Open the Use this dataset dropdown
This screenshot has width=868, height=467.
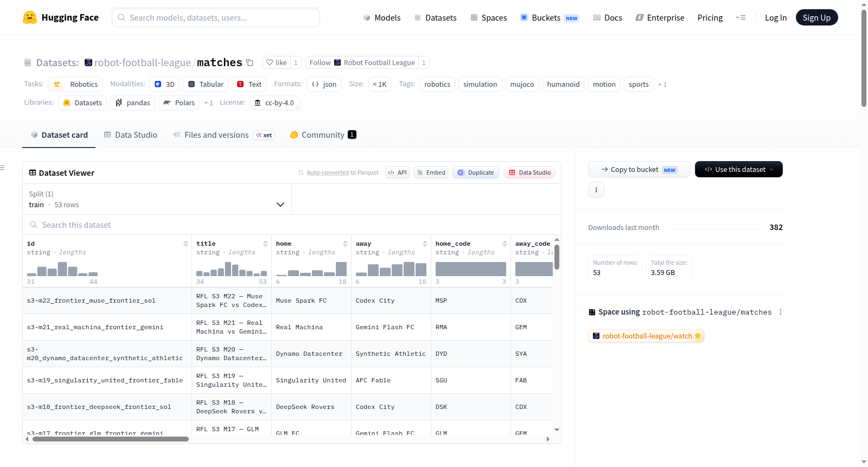(x=739, y=169)
